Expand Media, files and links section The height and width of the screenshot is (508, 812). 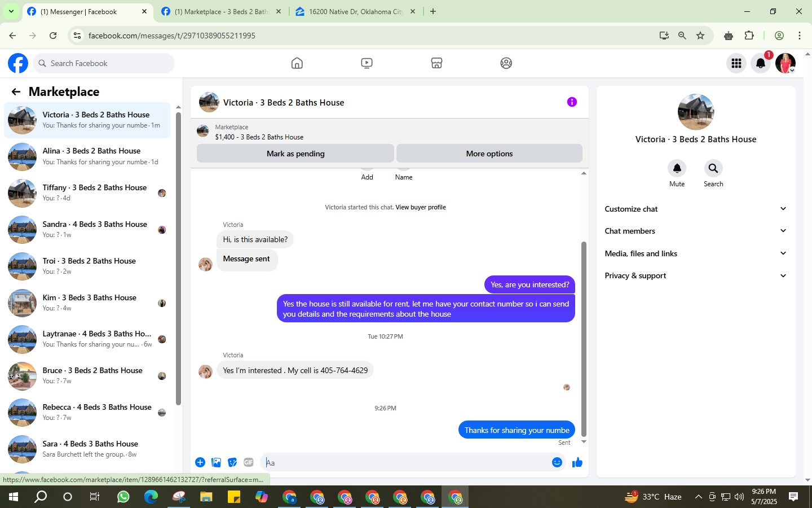(695, 253)
